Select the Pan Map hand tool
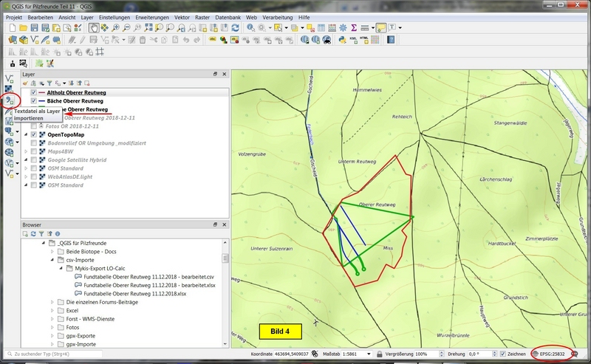Screen dimensions: 591x364 (95, 28)
